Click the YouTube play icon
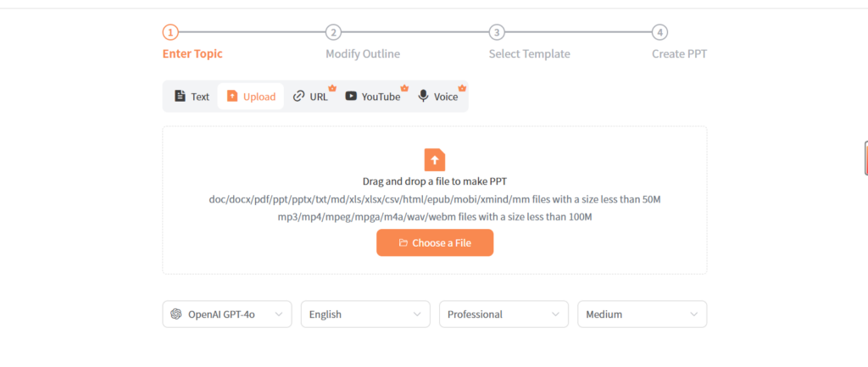This screenshot has height=367, width=868. pyautogui.click(x=351, y=97)
